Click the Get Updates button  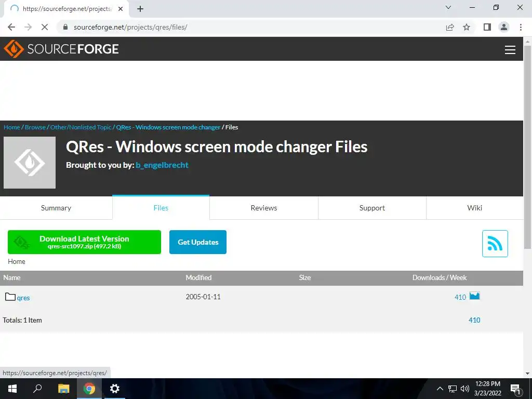pos(198,242)
